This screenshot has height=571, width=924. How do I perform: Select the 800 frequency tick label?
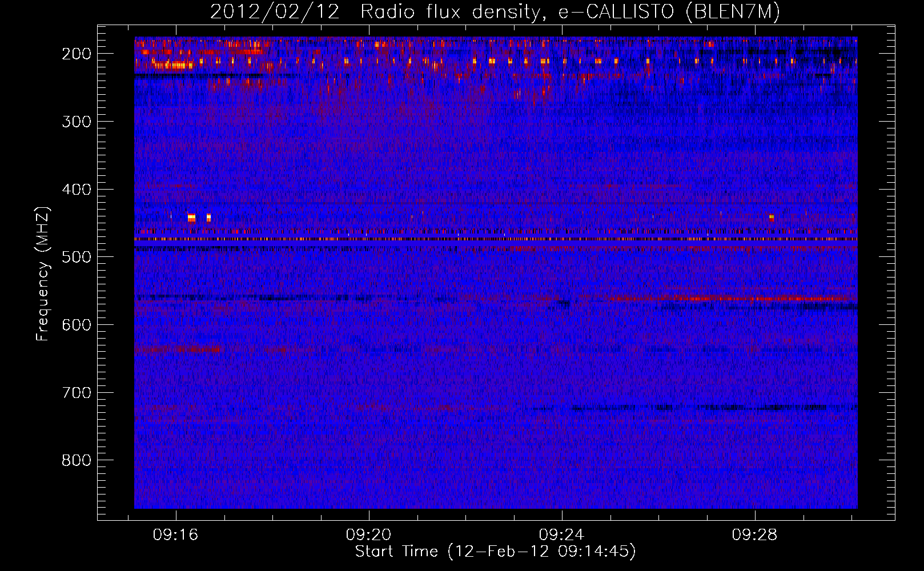point(77,461)
